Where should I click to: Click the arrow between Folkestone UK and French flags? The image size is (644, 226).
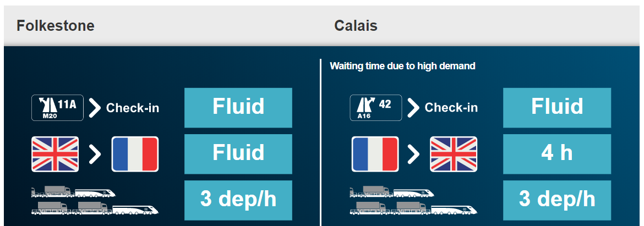95,155
